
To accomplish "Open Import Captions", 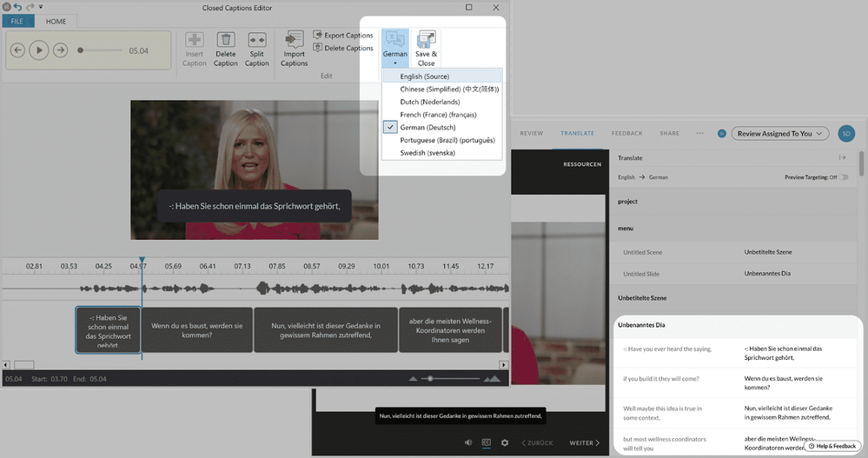I will click(x=294, y=41).
